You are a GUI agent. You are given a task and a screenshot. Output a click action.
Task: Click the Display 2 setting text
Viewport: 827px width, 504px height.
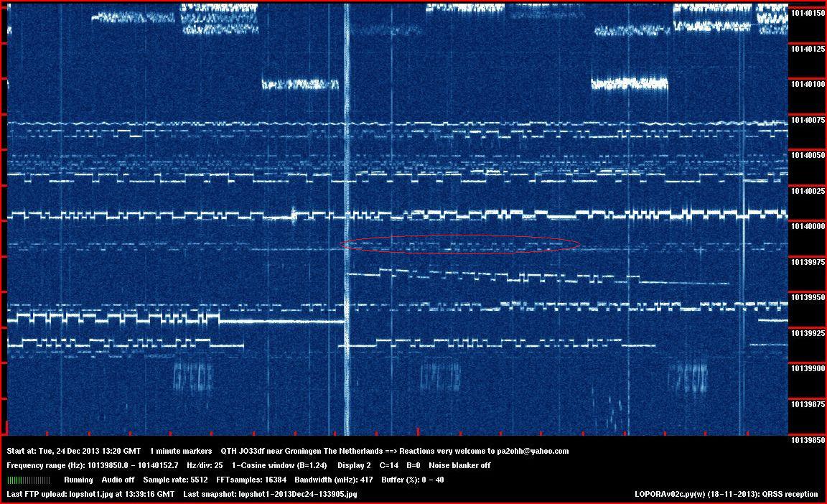coord(354,465)
